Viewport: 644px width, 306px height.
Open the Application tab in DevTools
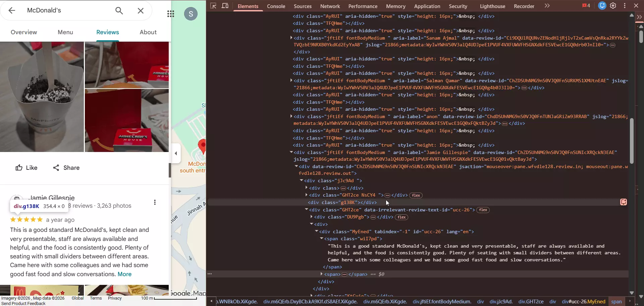[x=427, y=6]
